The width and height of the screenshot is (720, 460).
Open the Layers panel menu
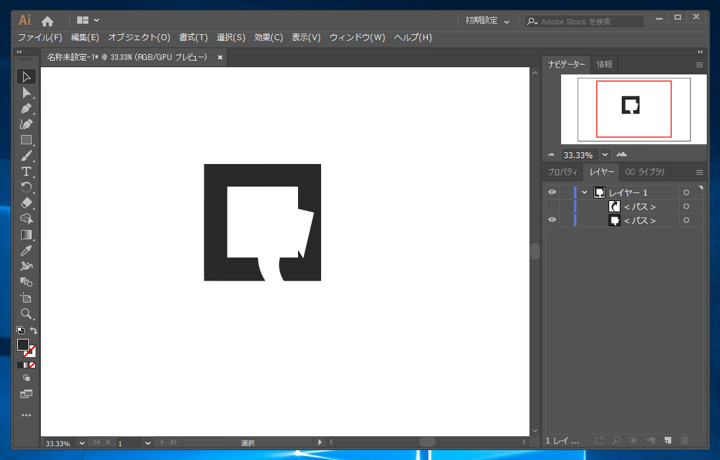pyautogui.click(x=699, y=173)
